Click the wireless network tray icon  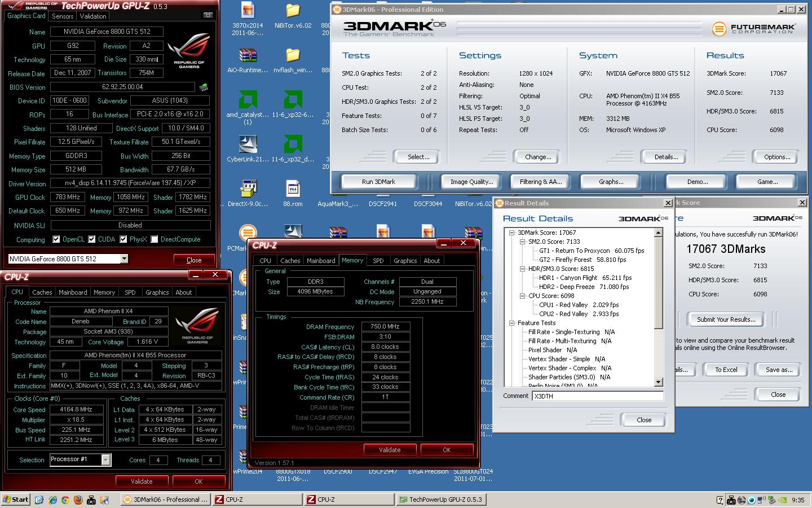(762, 500)
